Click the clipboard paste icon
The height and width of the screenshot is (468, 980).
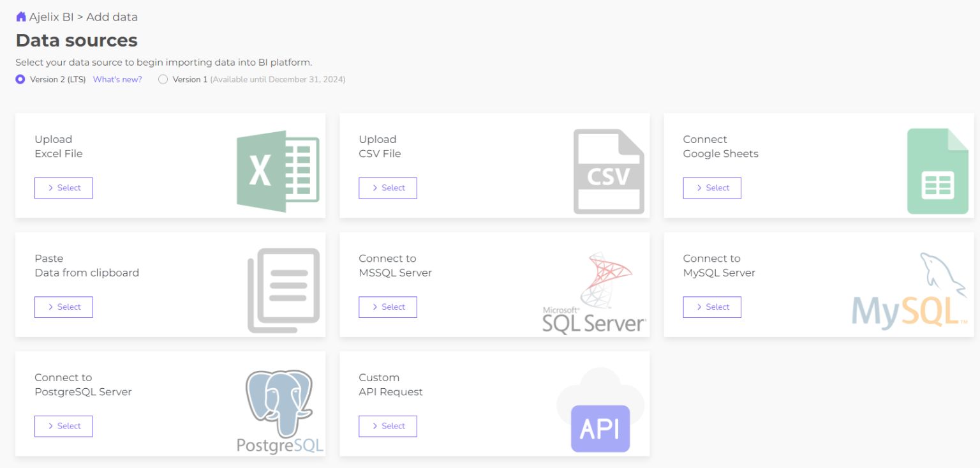(283, 291)
